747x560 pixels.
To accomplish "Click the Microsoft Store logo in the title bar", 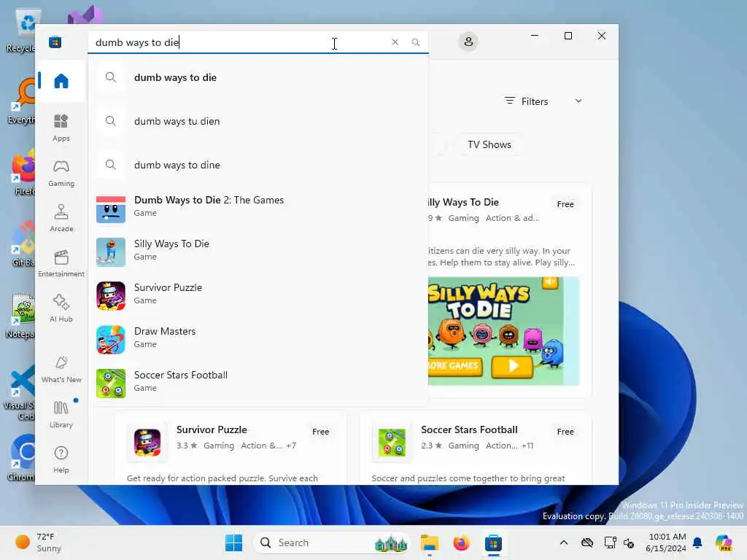I will pos(55,42).
